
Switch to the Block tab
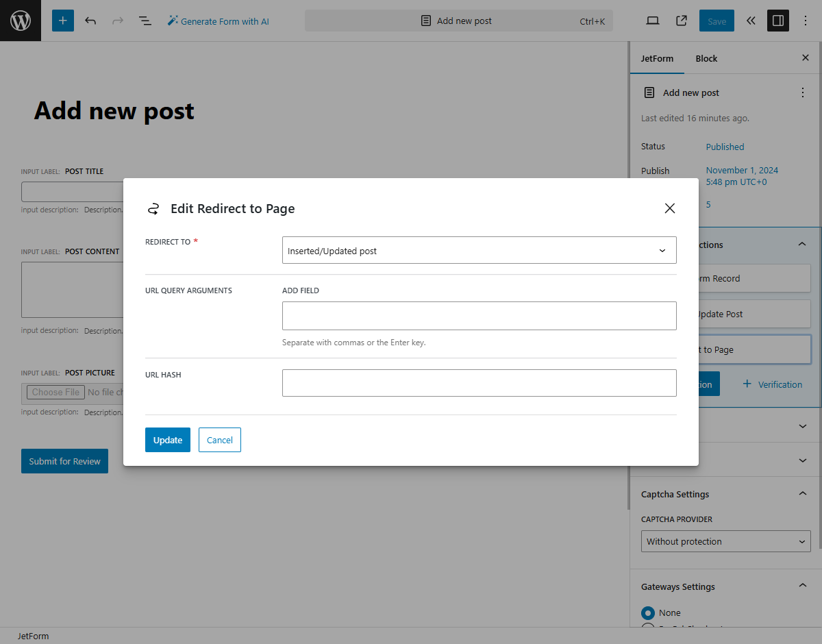coord(706,58)
